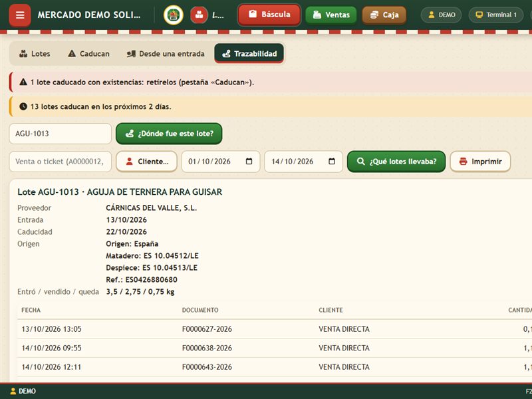Viewport: 532px width, 399px height.
Task: Select the Terminal 1 chip
Action: (495, 15)
